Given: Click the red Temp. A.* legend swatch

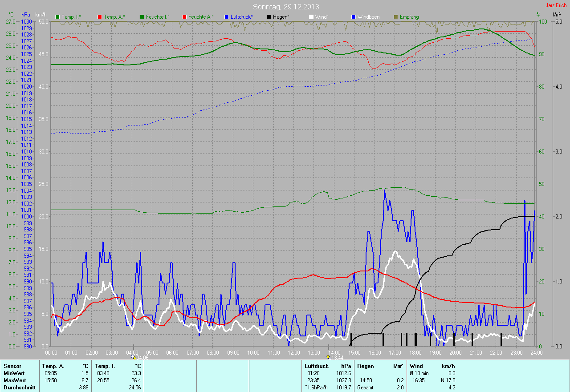Looking at the screenshot, I should click(x=100, y=17).
